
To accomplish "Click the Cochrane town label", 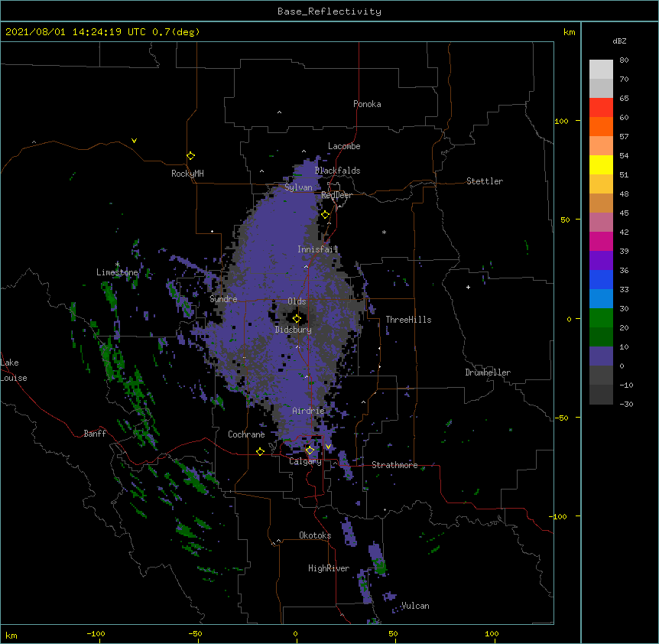I will [246, 434].
